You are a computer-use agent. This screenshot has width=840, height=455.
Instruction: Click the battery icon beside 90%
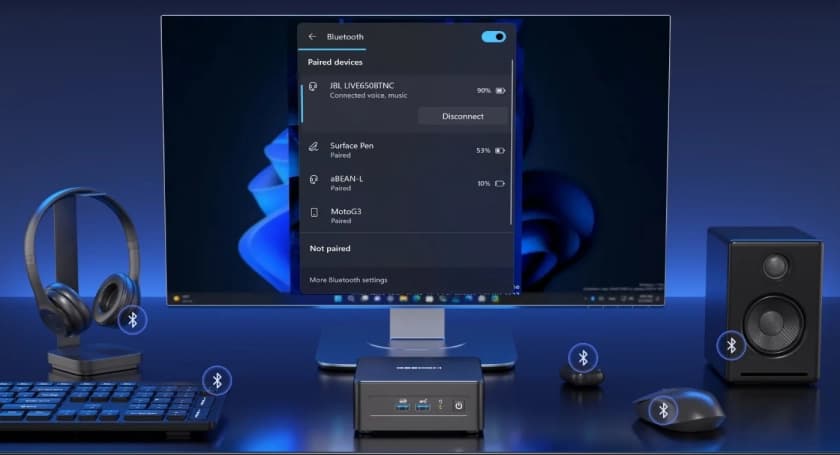coord(500,91)
